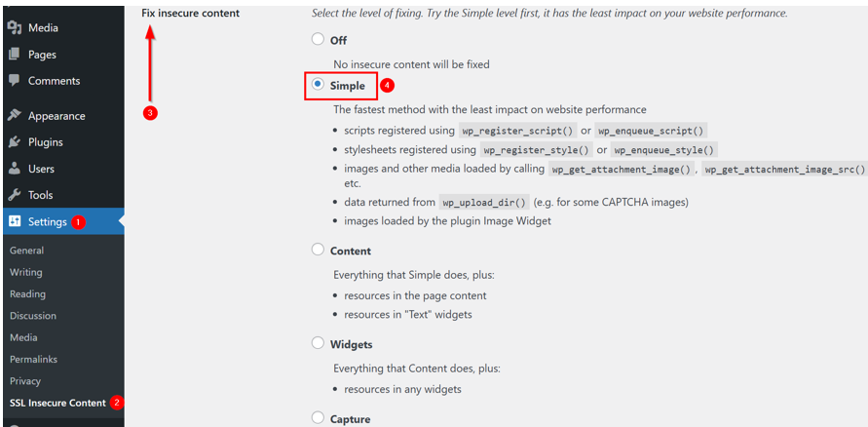Go to Writing settings submenu
This screenshot has height=427, width=868.
[26, 272]
